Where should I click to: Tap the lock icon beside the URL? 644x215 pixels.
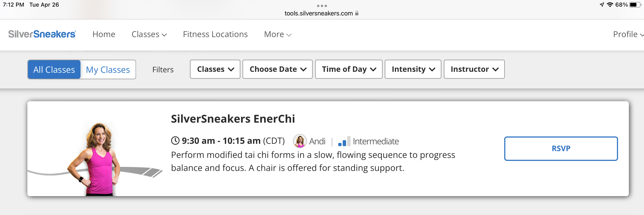pyautogui.click(x=357, y=13)
